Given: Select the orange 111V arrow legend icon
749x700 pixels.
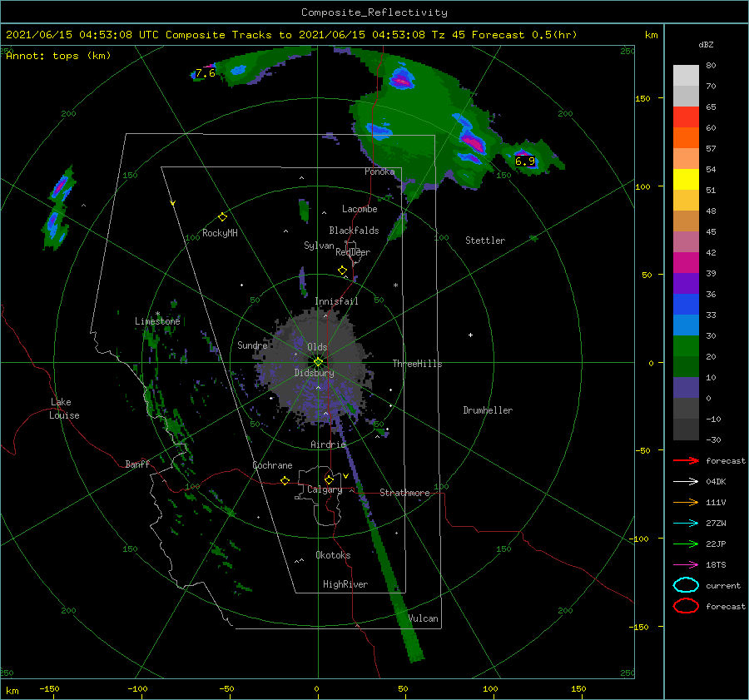Looking at the screenshot, I should tap(686, 502).
